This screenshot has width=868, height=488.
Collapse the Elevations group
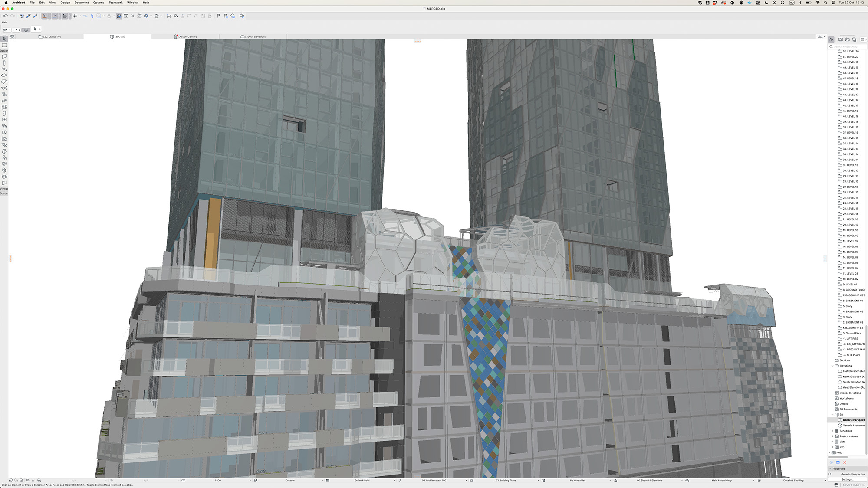pyautogui.click(x=832, y=366)
